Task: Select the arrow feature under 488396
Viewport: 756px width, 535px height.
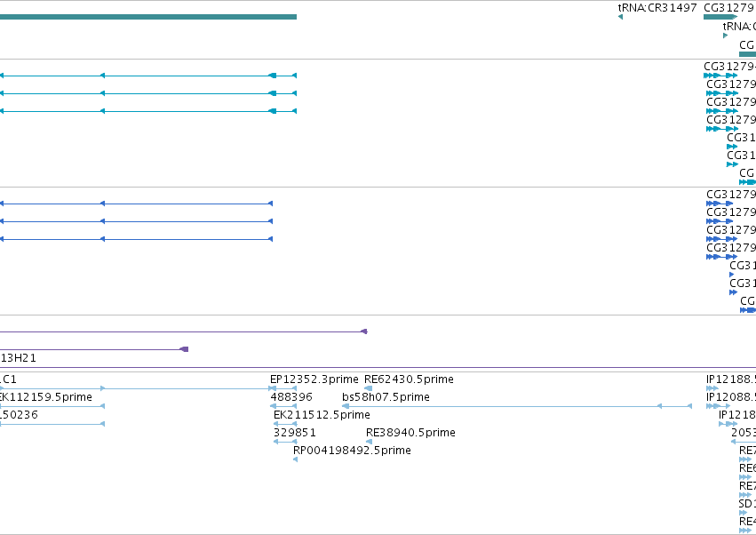Action: point(283,406)
